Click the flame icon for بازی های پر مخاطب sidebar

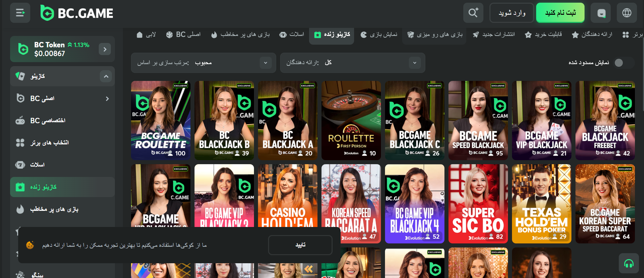tap(20, 209)
